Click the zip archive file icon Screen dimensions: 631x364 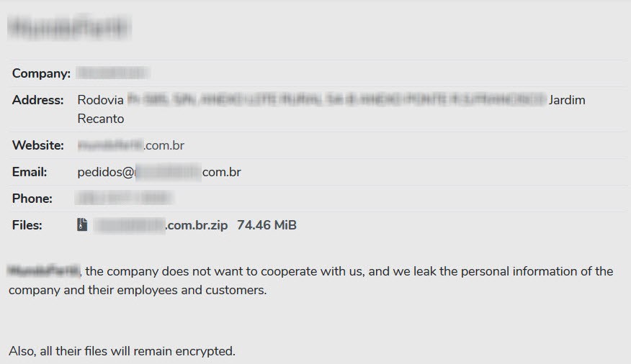click(x=83, y=225)
